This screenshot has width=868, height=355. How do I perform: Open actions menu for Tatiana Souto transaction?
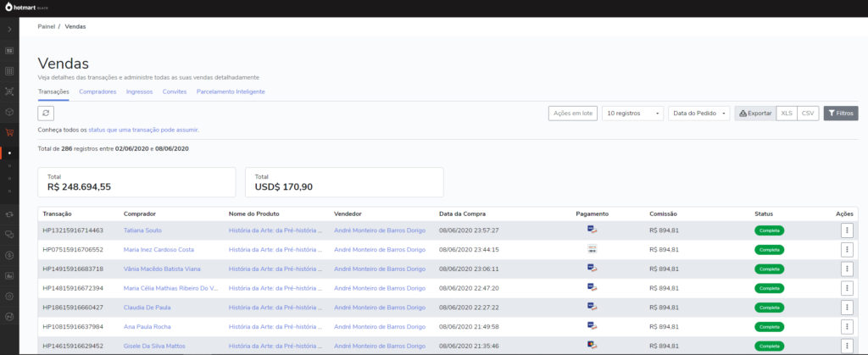click(x=847, y=230)
